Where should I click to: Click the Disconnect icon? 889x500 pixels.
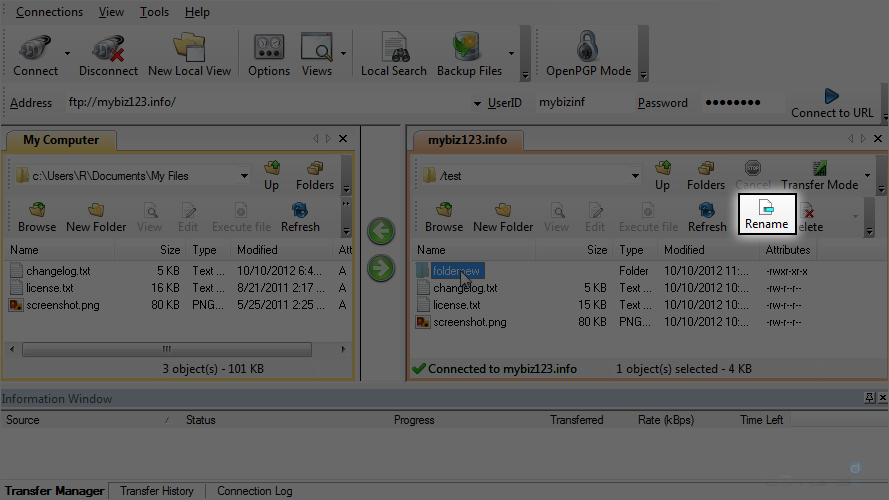[108, 54]
